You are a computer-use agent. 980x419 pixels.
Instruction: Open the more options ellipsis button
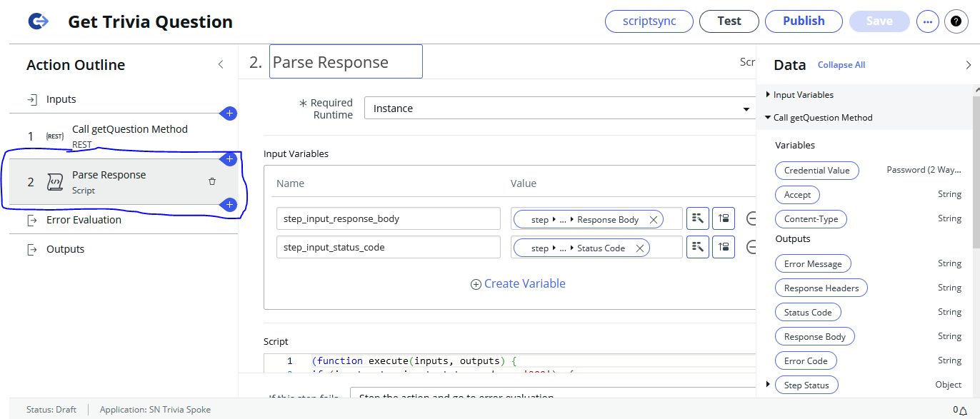927,21
